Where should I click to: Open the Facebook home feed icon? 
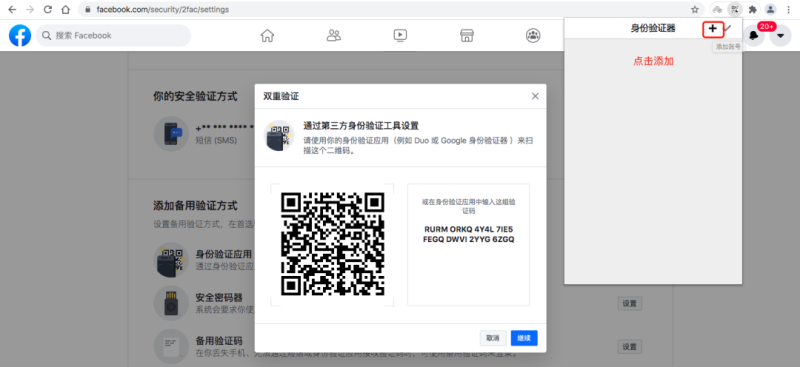[267, 35]
